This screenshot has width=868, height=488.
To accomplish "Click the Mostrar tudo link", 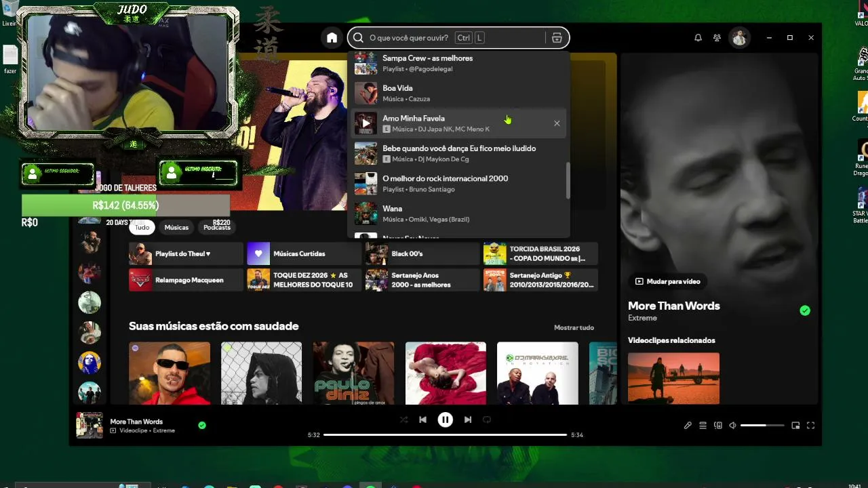I will pyautogui.click(x=574, y=327).
